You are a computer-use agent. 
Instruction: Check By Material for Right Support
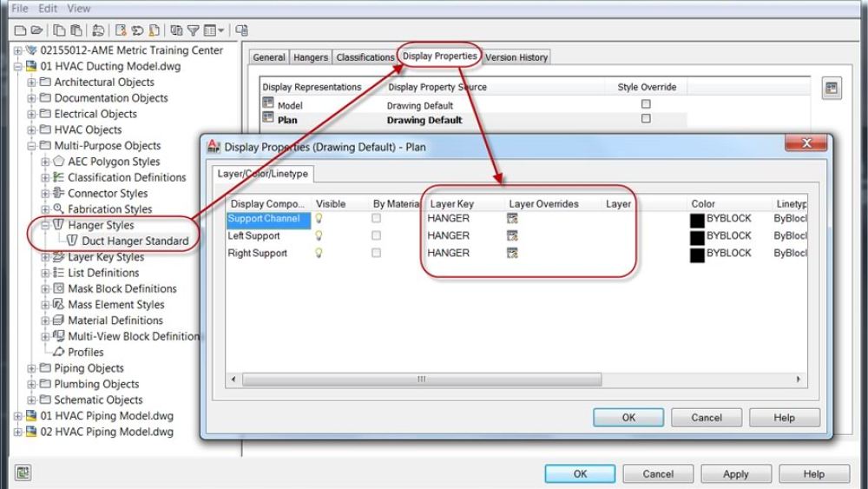[x=376, y=254]
